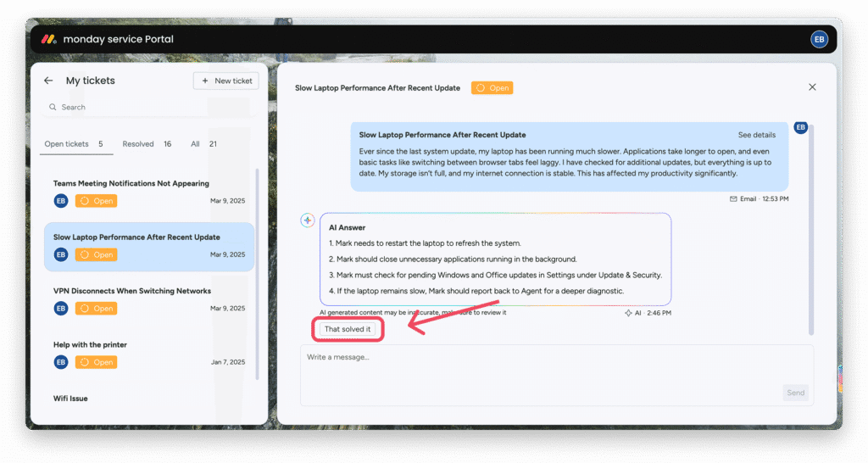Open the EB user avatar in top bar

(x=819, y=39)
